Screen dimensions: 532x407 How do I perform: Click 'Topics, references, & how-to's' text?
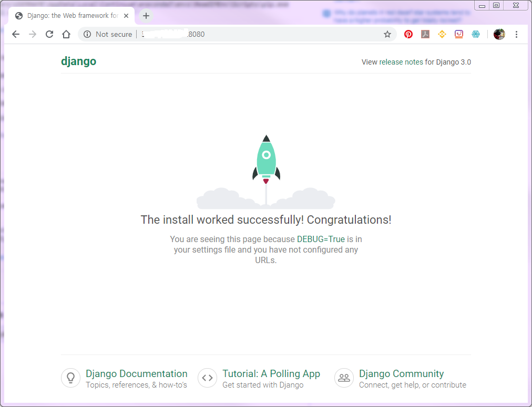click(136, 385)
